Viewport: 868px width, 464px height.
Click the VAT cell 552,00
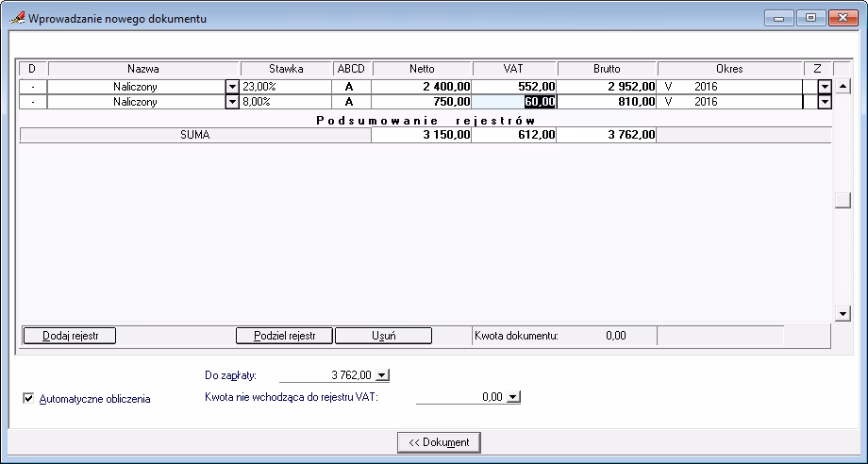513,87
